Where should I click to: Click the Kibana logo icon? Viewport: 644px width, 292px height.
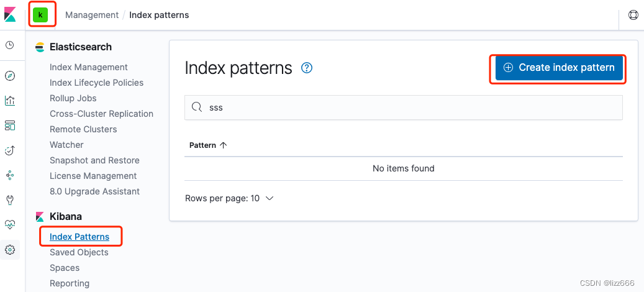(10, 15)
